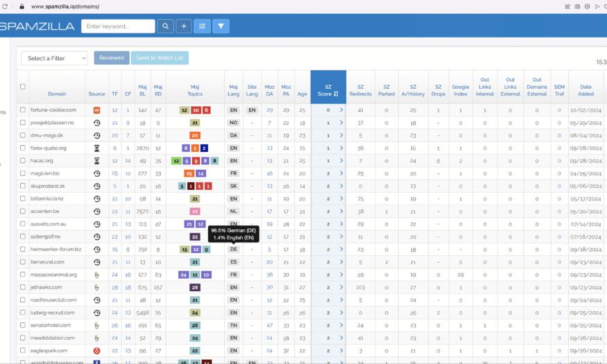This screenshot has height=364, width=607.
Task: Check the box for skupinabest.sk
Action: tap(23, 186)
